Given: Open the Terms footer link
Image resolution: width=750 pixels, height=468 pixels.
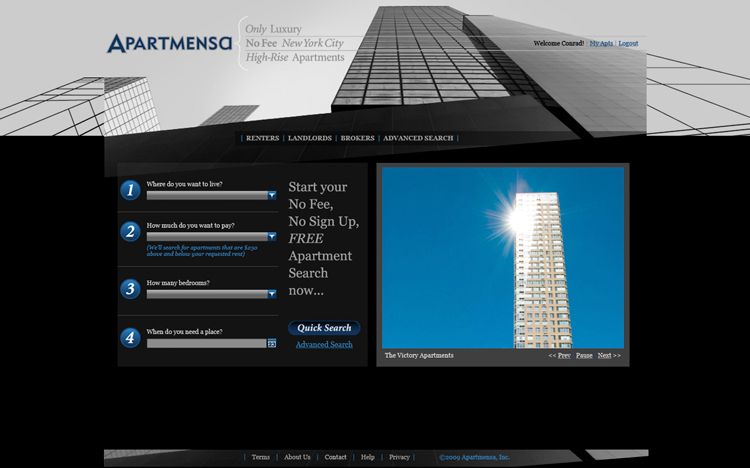Looking at the screenshot, I should (x=261, y=457).
